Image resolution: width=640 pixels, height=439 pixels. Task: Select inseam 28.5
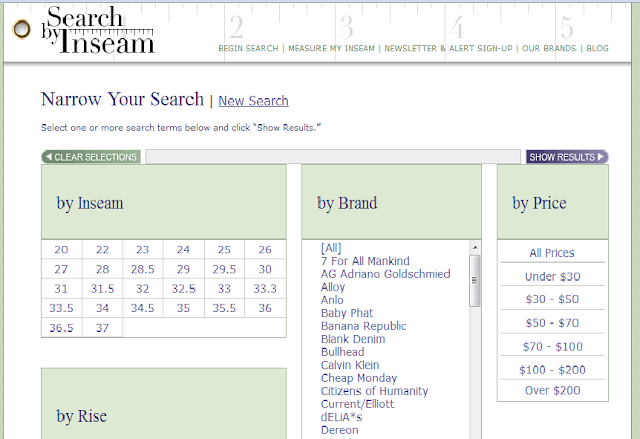pos(142,269)
